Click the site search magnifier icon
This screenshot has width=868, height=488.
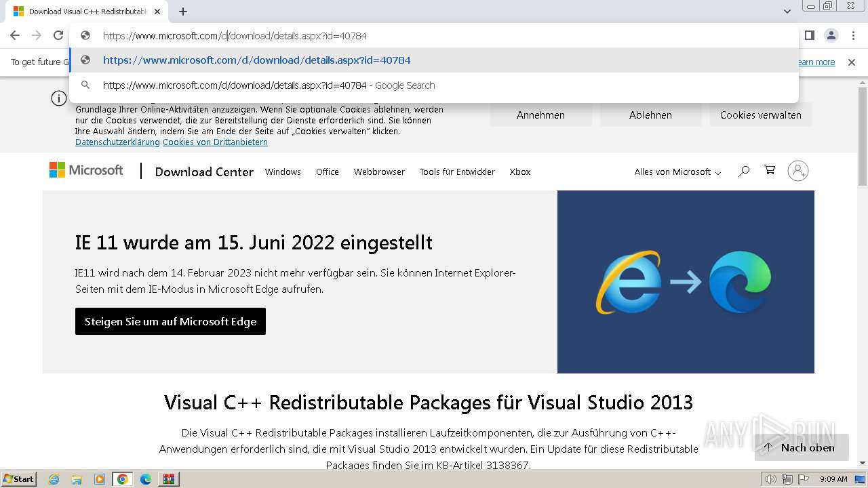tap(744, 171)
